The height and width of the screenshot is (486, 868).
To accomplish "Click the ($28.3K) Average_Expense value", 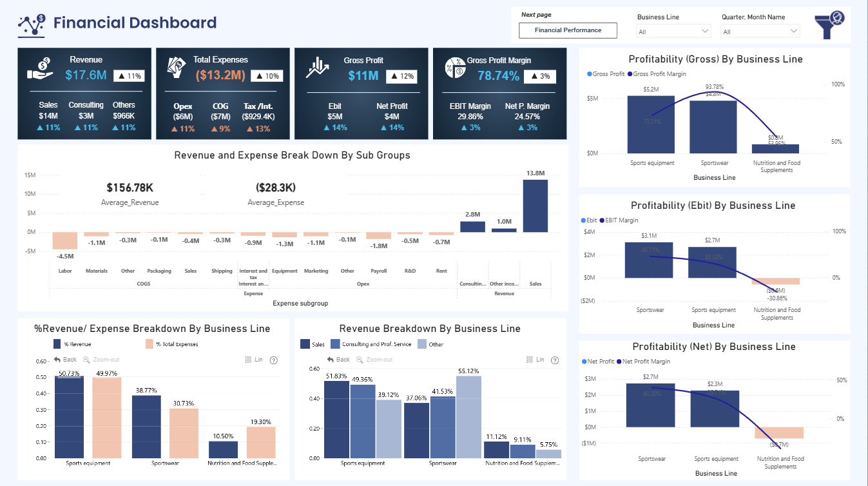I will (275, 188).
